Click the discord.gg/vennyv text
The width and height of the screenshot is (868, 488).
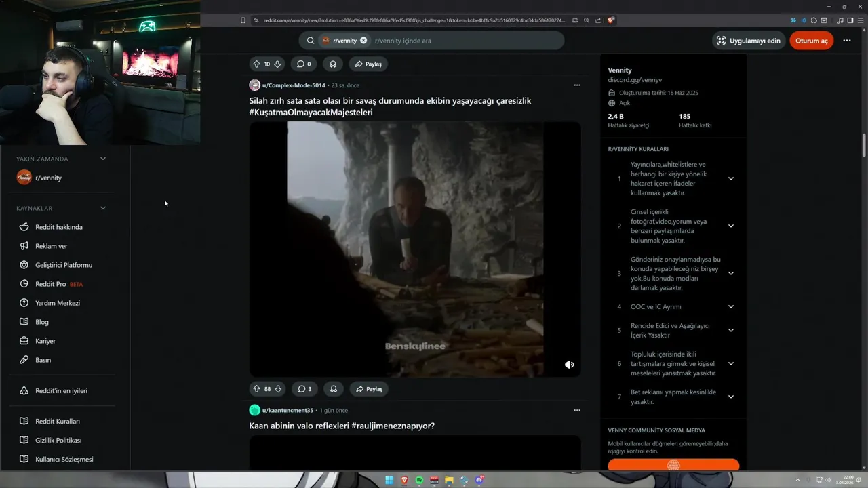634,80
